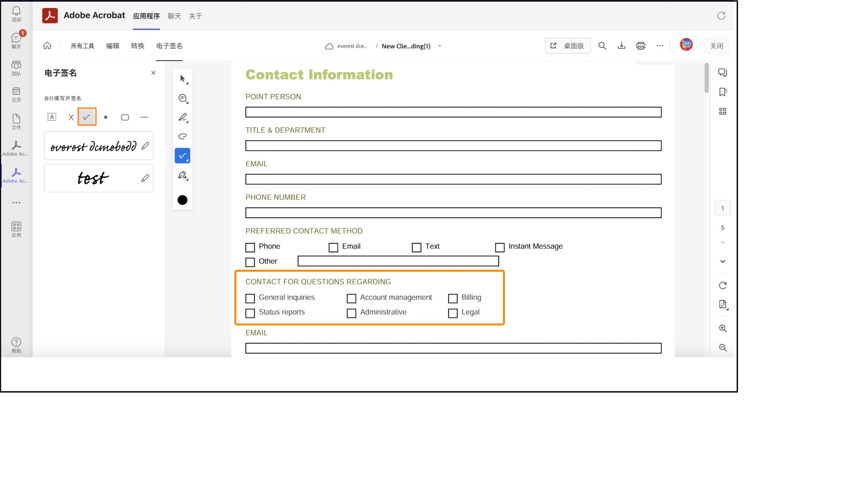
Task: Click the download icon
Action: pos(622,46)
